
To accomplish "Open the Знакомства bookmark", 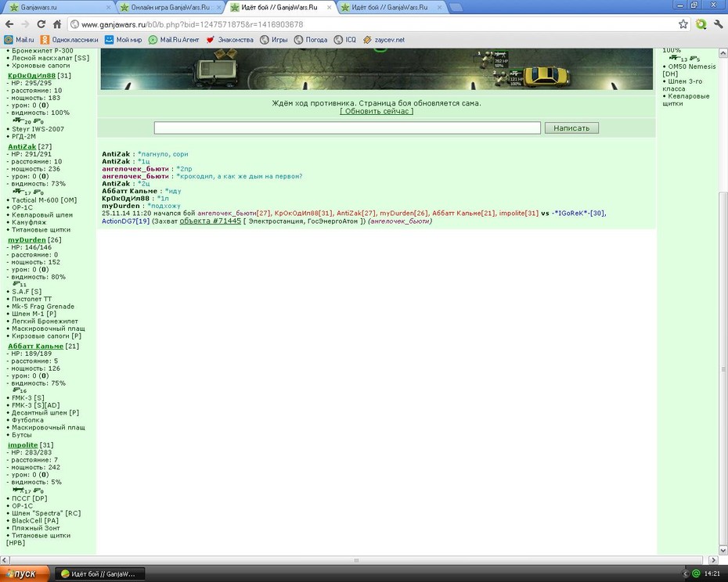I will 230,40.
